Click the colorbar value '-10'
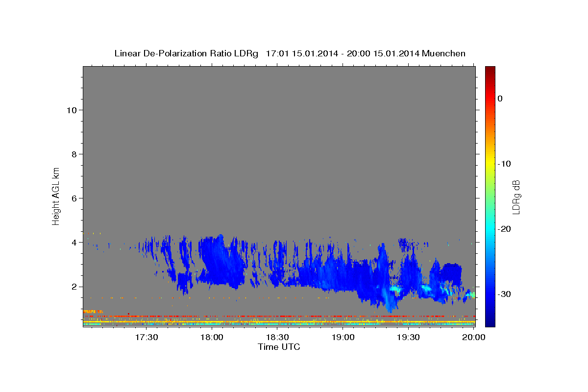 (504, 164)
